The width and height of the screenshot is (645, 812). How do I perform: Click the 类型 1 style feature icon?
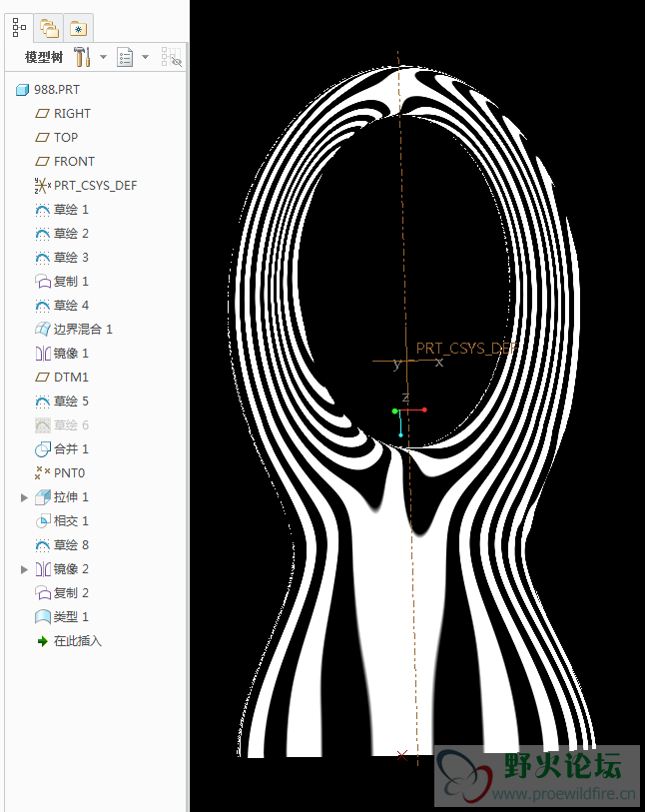(43, 617)
